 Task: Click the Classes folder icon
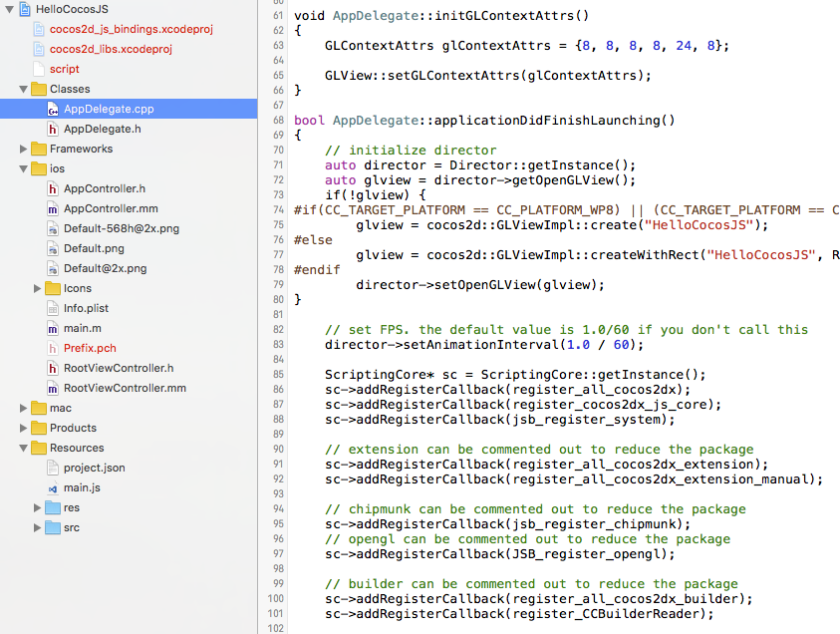39,89
